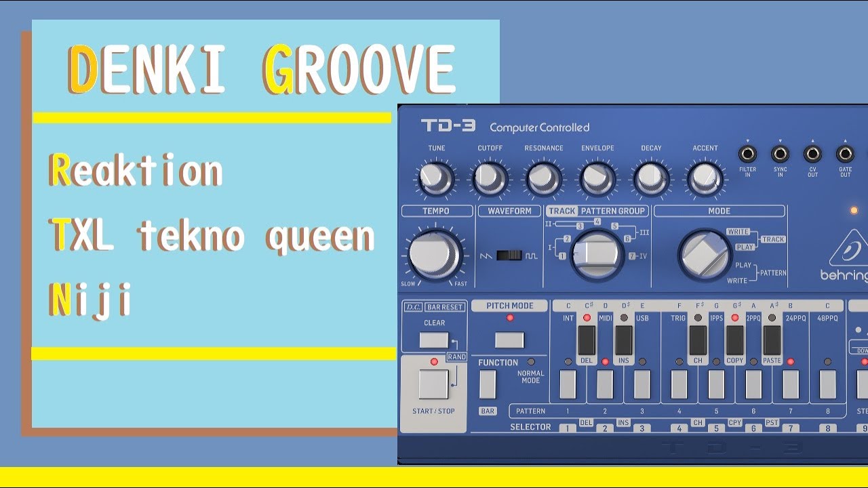868x488 pixels.
Task: Click the F# key LED
Action: point(698,317)
